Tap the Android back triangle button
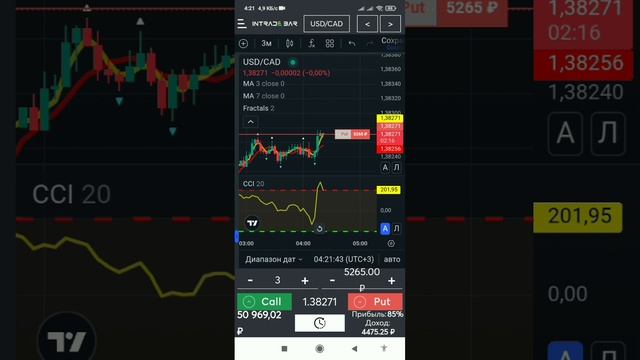The width and height of the screenshot is (640, 360). (x=354, y=349)
